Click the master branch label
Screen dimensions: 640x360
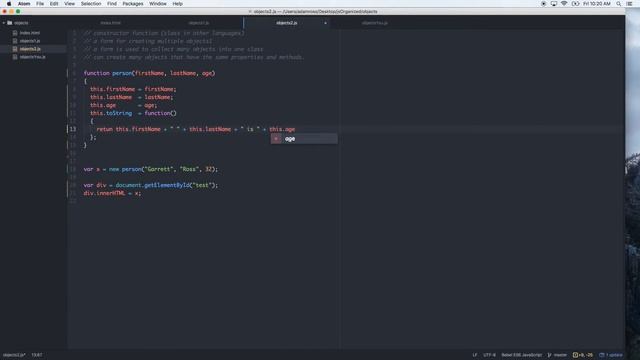[x=560, y=355]
